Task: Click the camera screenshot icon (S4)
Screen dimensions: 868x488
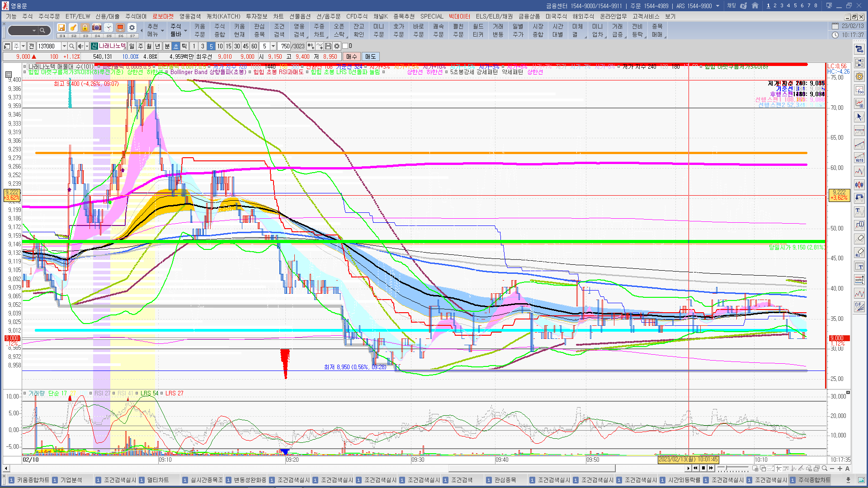Action: click(x=96, y=28)
